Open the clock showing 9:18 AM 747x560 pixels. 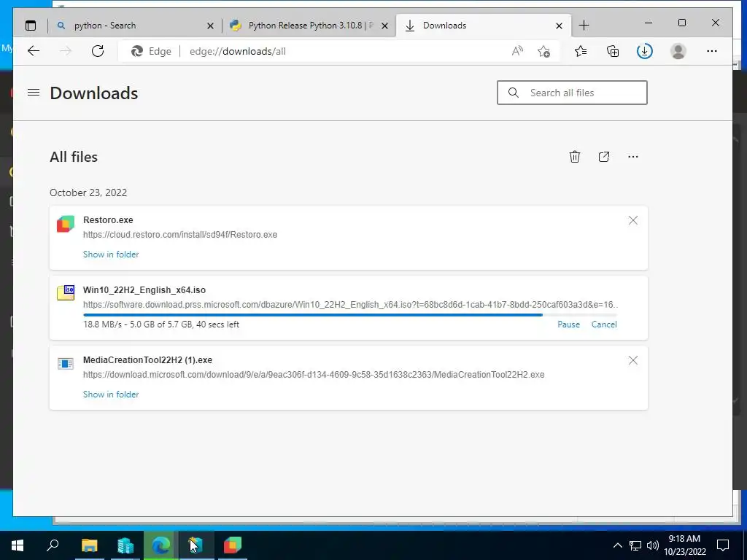pyautogui.click(x=684, y=545)
